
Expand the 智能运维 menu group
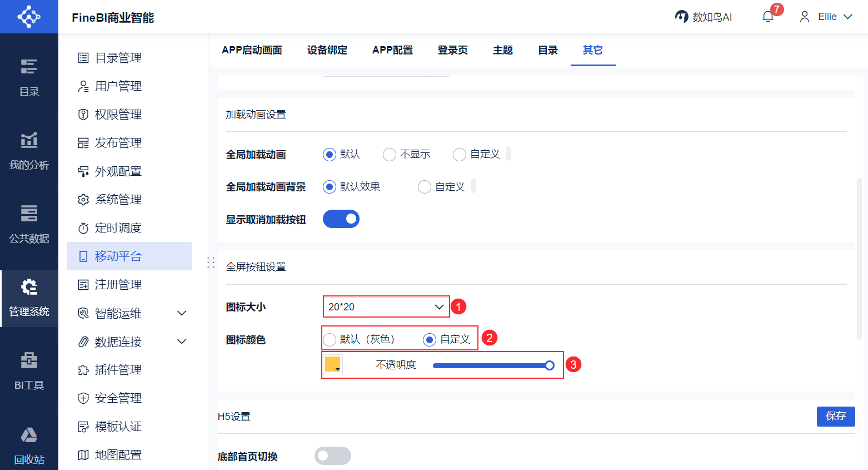(x=182, y=313)
